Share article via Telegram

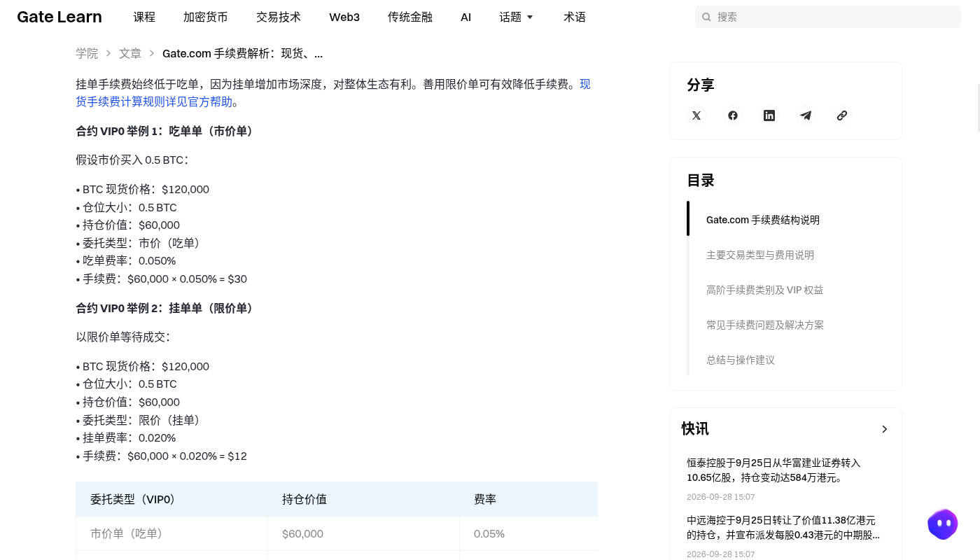pos(806,115)
